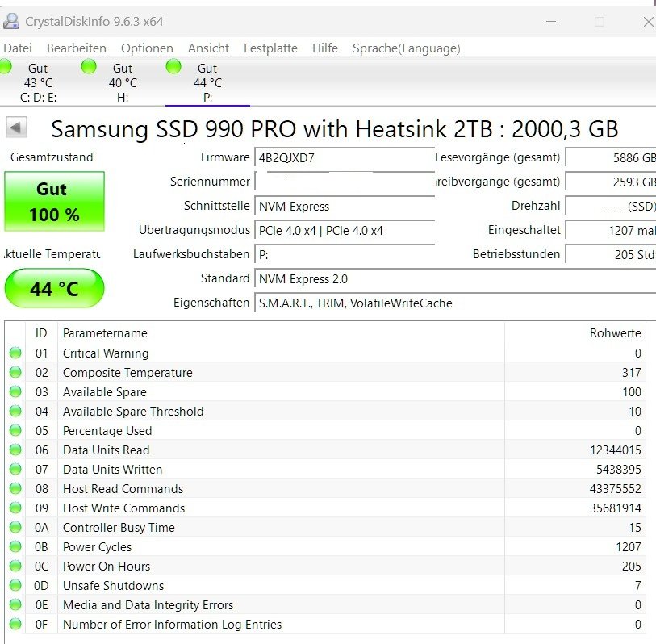656x644 pixels.
Task: Click the Schnittstelle field NVM Express
Action: (345, 207)
